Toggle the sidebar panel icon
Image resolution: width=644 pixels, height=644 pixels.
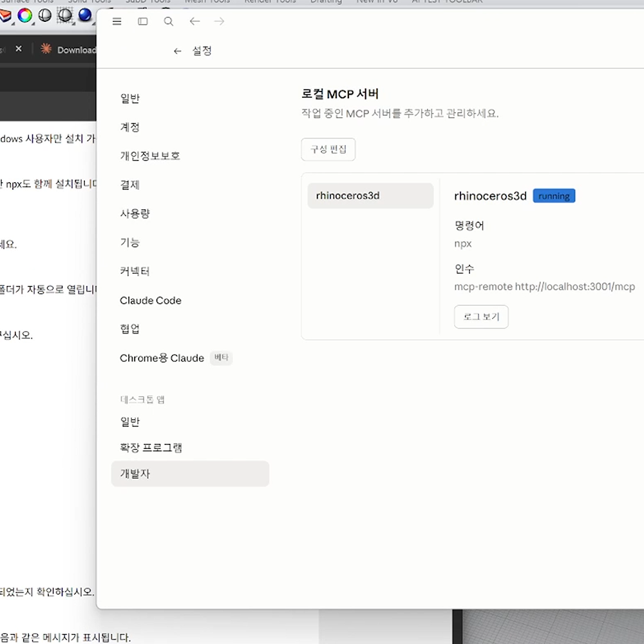(x=142, y=21)
